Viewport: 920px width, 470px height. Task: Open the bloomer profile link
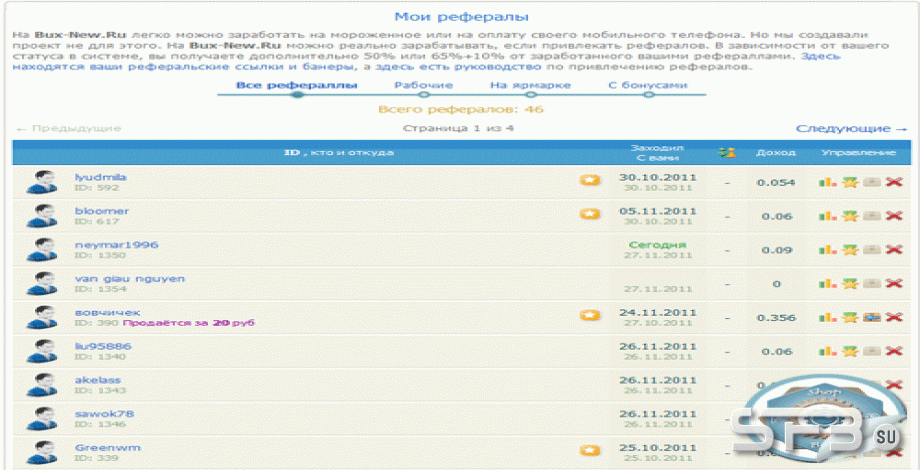point(102,211)
